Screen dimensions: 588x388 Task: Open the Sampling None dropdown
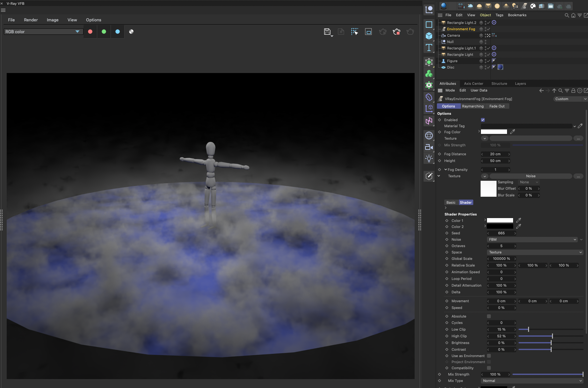click(x=529, y=182)
